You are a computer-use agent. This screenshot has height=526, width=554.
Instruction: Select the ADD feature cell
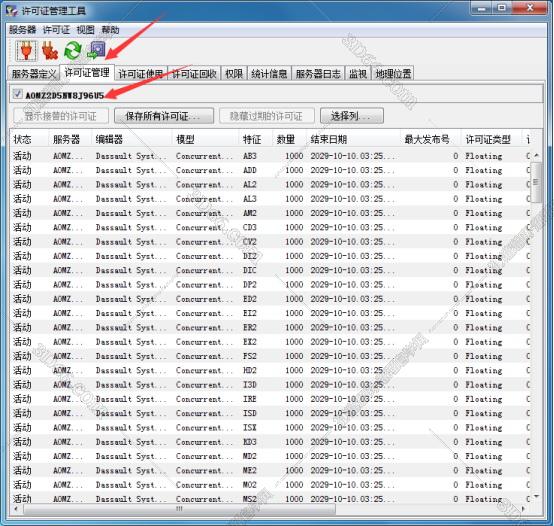[x=249, y=170]
